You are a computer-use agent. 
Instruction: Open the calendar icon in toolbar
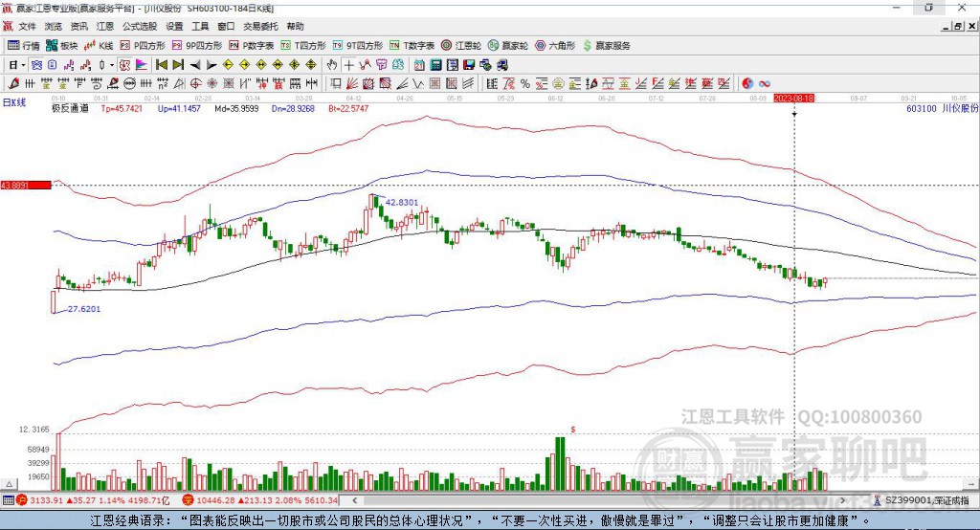click(419, 65)
